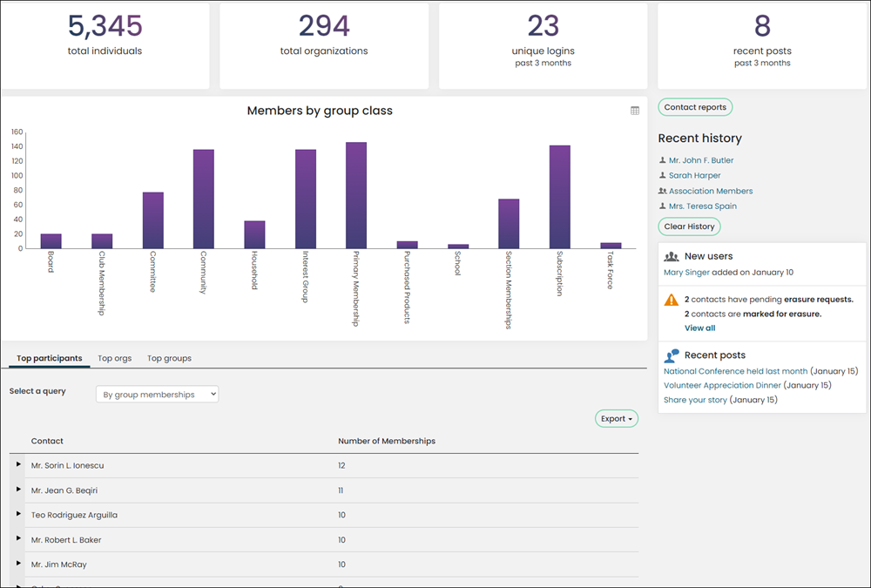Click the Recent posts chat icon
The height and width of the screenshot is (588, 871).
coord(672,355)
